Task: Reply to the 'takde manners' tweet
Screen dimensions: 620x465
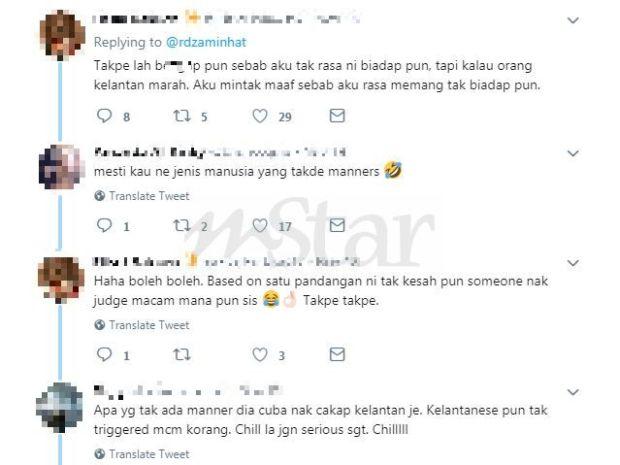Action: [x=104, y=225]
